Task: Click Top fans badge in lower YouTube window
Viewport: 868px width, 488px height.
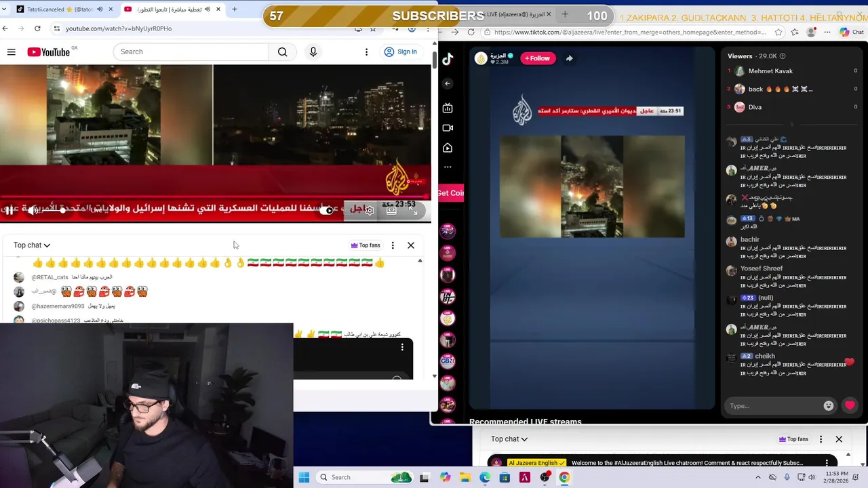Action: pyautogui.click(x=793, y=439)
